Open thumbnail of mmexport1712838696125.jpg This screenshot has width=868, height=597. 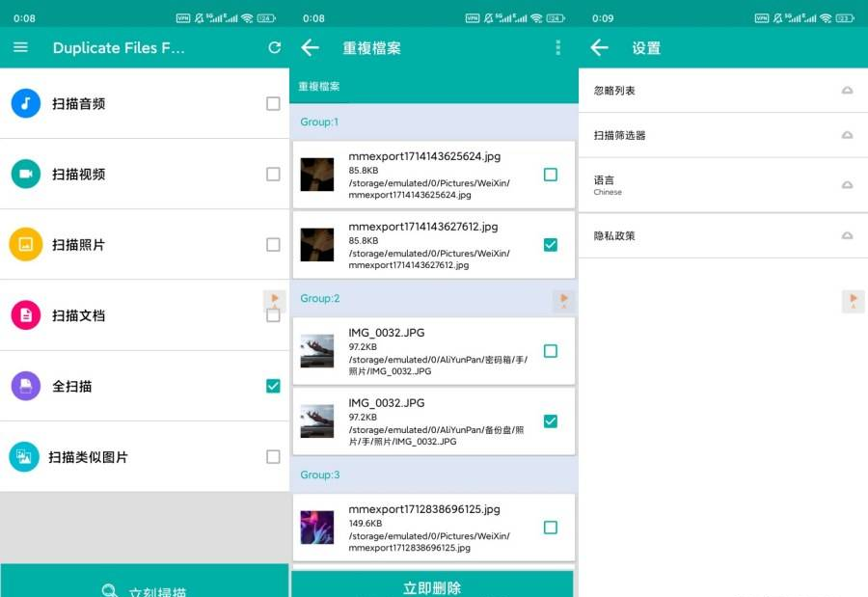click(x=316, y=528)
